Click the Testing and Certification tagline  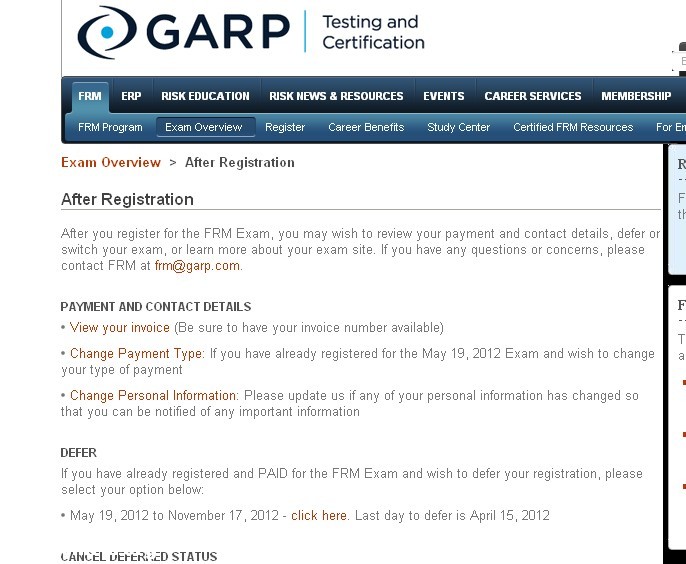coord(373,32)
